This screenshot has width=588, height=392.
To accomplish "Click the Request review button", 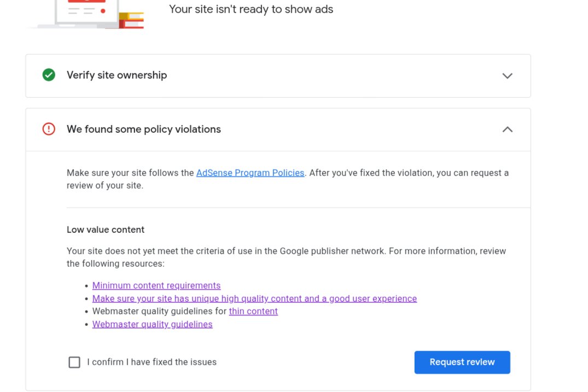I will pyautogui.click(x=462, y=362).
